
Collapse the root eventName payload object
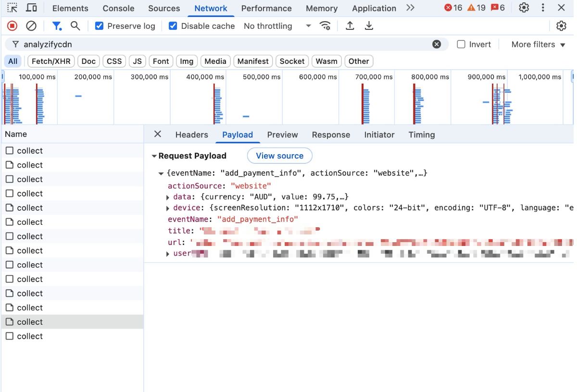[x=161, y=173]
